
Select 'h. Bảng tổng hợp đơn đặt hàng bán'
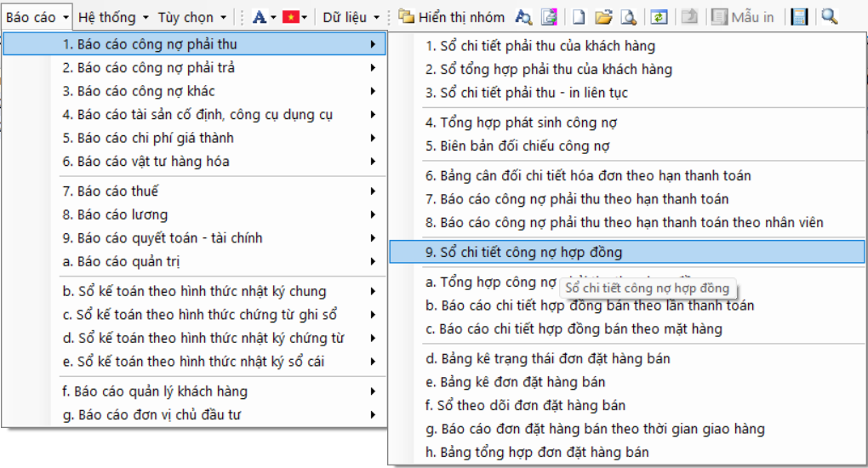pos(537,452)
